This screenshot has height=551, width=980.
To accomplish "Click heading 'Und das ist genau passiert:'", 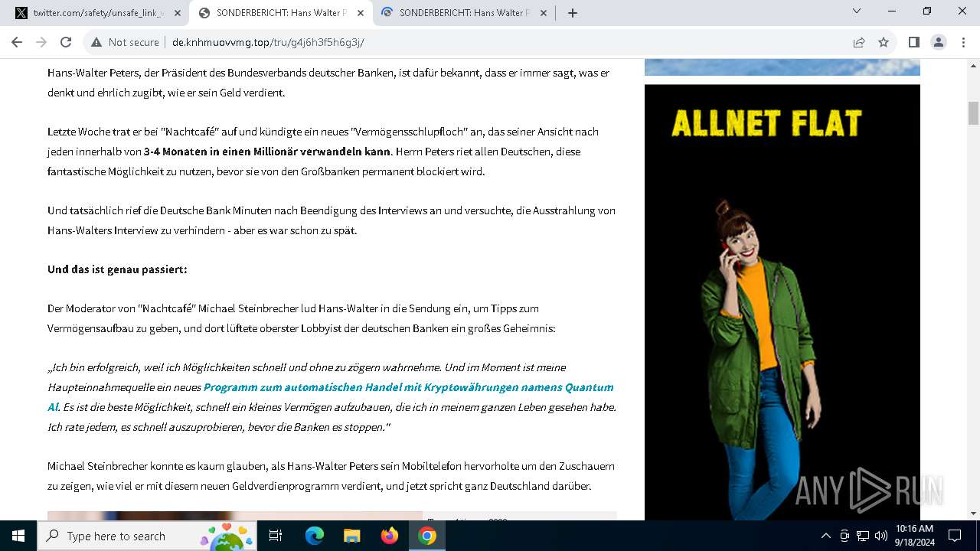I will tap(117, 269).
